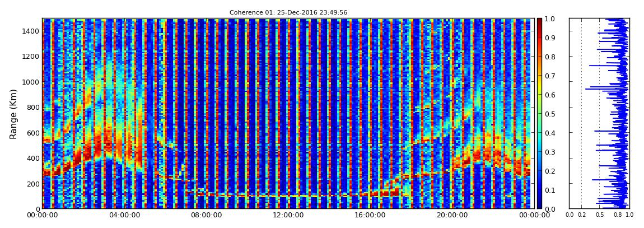Click the 1200 range tick label
Image resolution: width=644 pixels, height=228 pixels.
(31, 57)
